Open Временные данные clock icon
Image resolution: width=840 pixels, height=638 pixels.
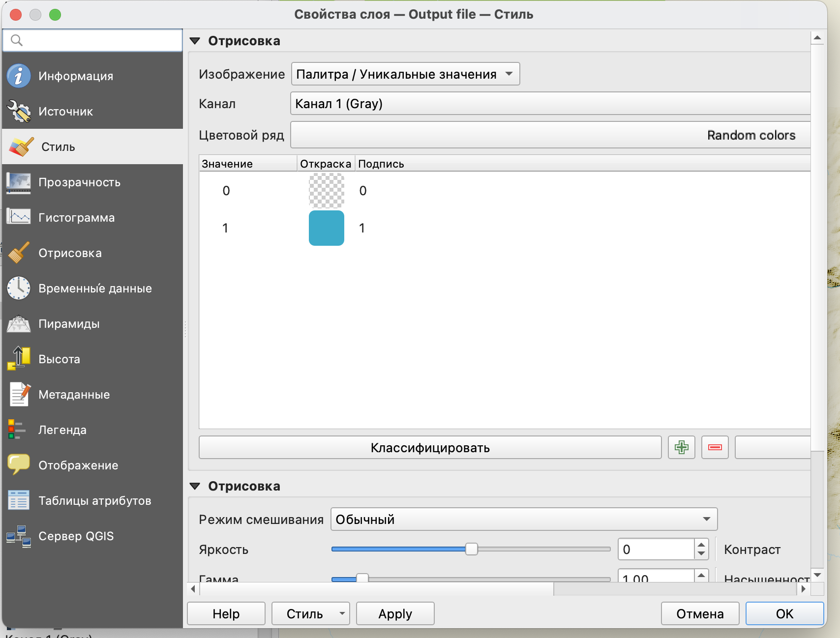tap(19, 288)
